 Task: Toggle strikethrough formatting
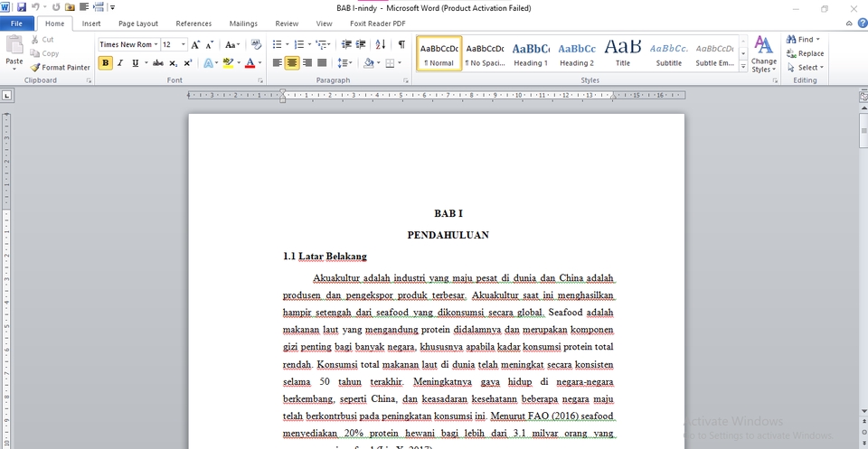[x=157, y=63]
